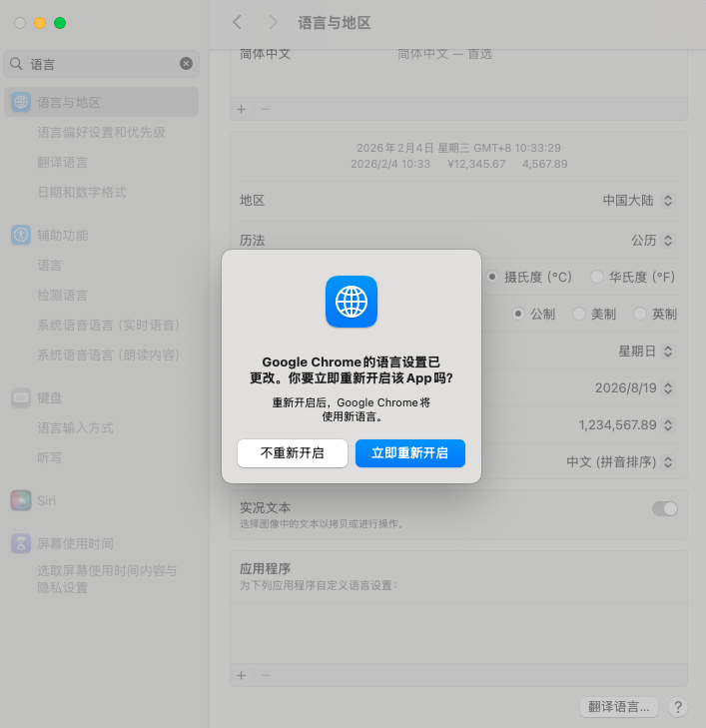Open 听写 sidebar result
This screenshot has width=706, height=728.
click(x=50, y=457)
